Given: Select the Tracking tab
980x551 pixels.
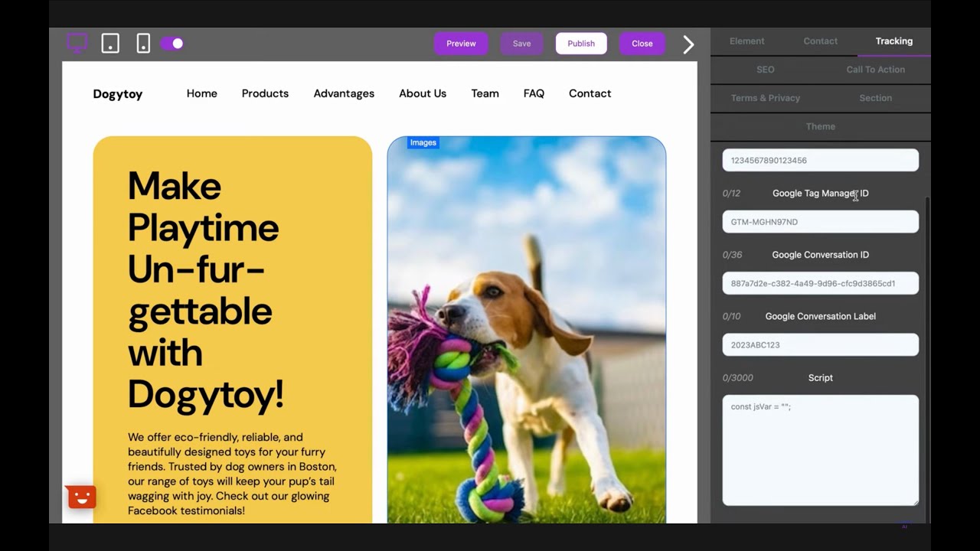Looking at the screenshot, I should [x=893, y=41].
